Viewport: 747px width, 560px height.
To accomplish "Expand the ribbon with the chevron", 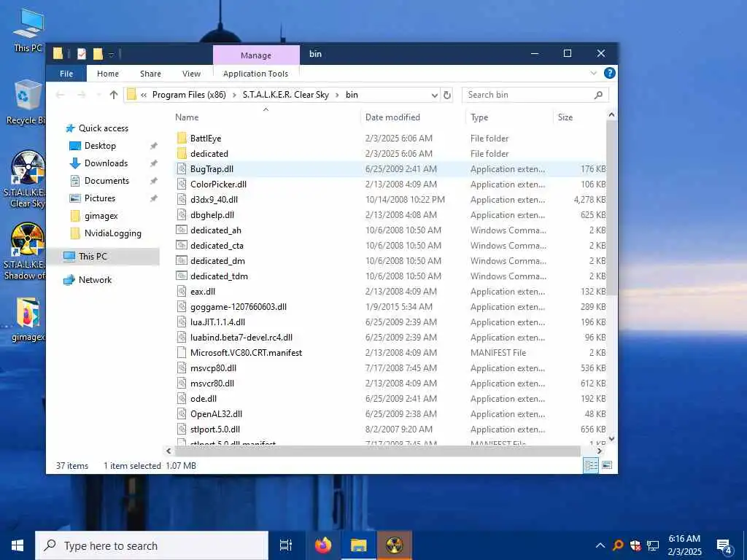I will pyautogui.click(x=594, y=74).
